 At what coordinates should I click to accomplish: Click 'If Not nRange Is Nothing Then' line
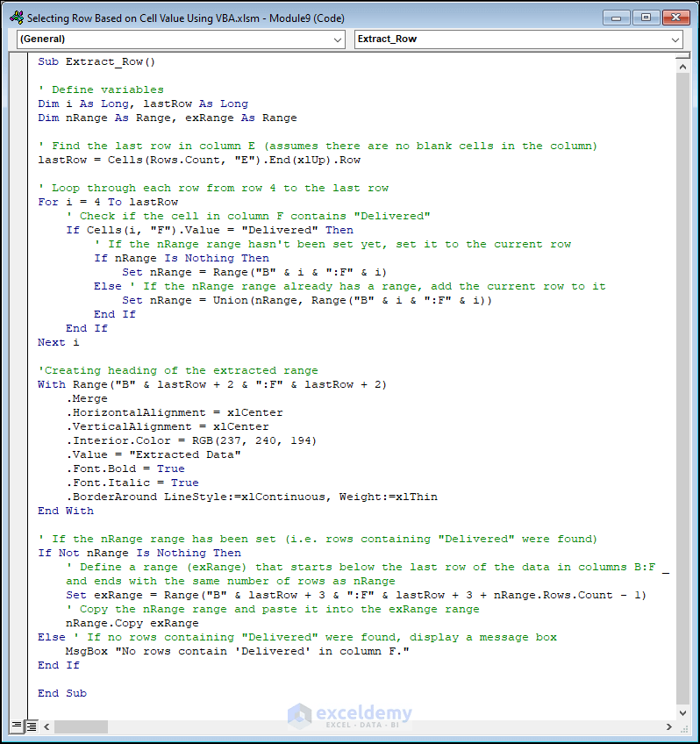[x=139, y=554]
